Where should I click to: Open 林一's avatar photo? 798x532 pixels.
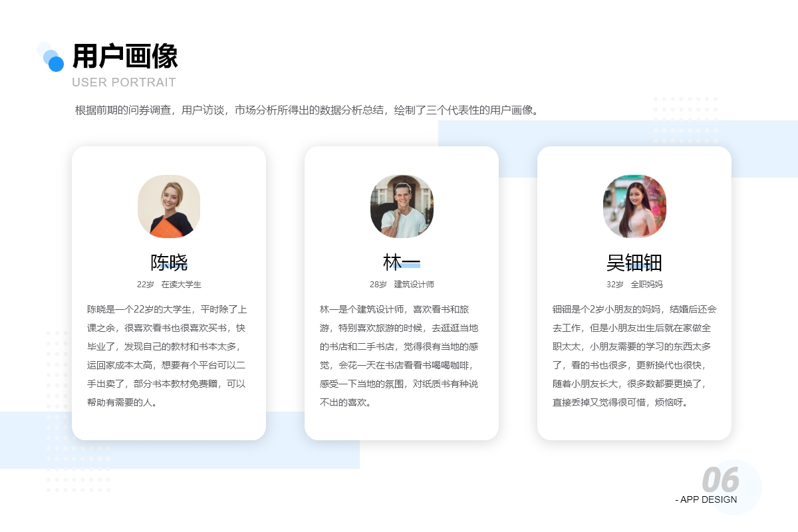click(402, 206)
